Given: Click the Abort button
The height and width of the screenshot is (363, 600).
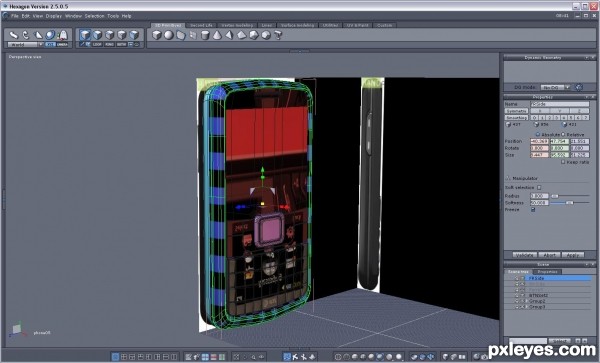Looking at the screenshot, I should pos(549,255).
